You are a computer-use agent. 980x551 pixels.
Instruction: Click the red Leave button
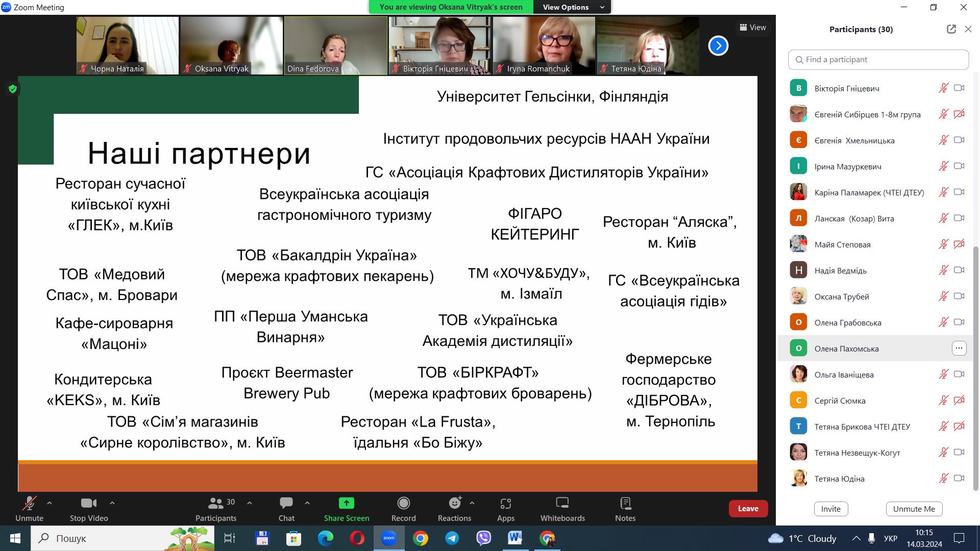(748, 509)
